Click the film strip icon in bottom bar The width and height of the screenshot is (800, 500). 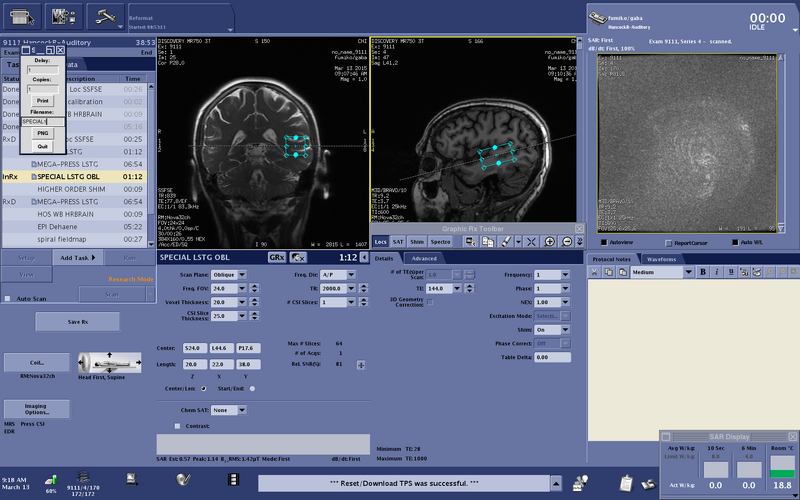click(x=233, y=480)
